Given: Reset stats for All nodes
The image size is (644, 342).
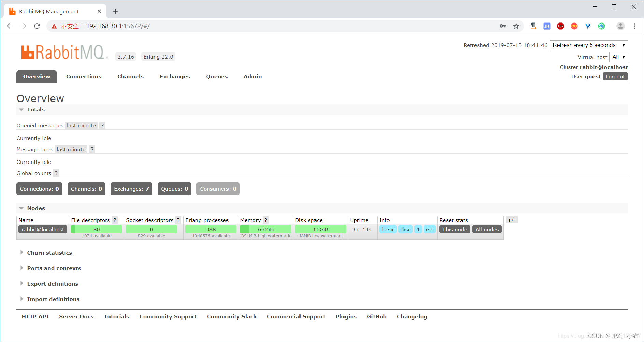Looking at the screenshot, I should point(487,229).
